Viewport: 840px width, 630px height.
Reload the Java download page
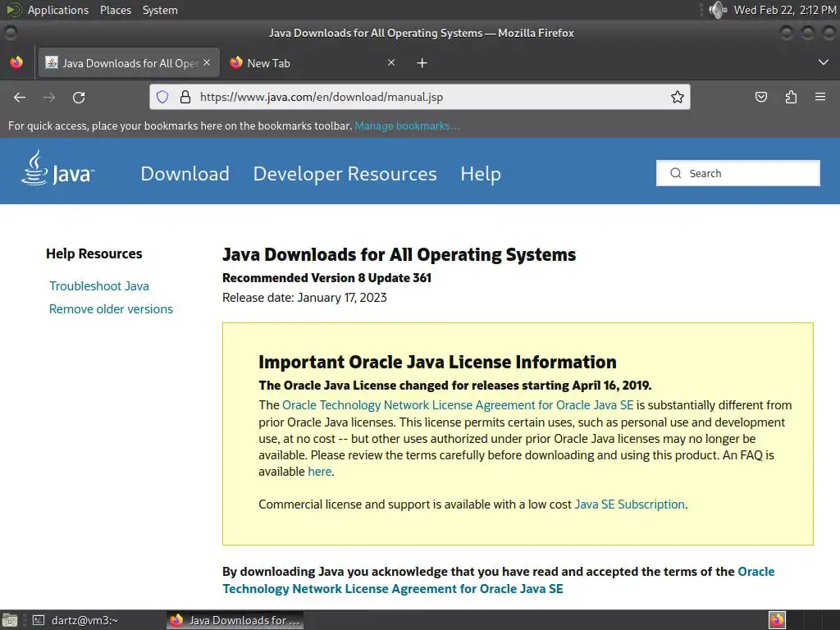click(x=79, y=97)
